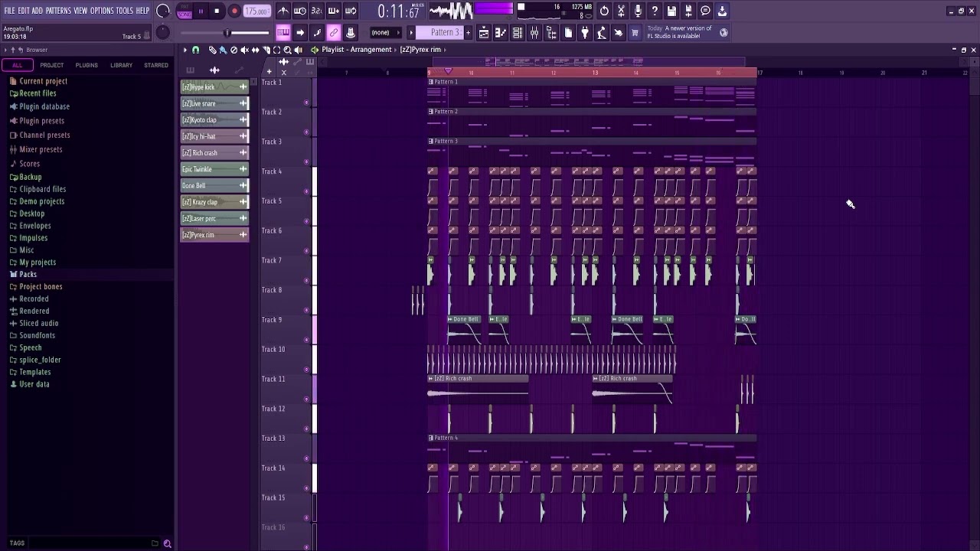Mute Track 7 with its toggle dot
The image size is (980, 551).
click(x=306, y=281)
